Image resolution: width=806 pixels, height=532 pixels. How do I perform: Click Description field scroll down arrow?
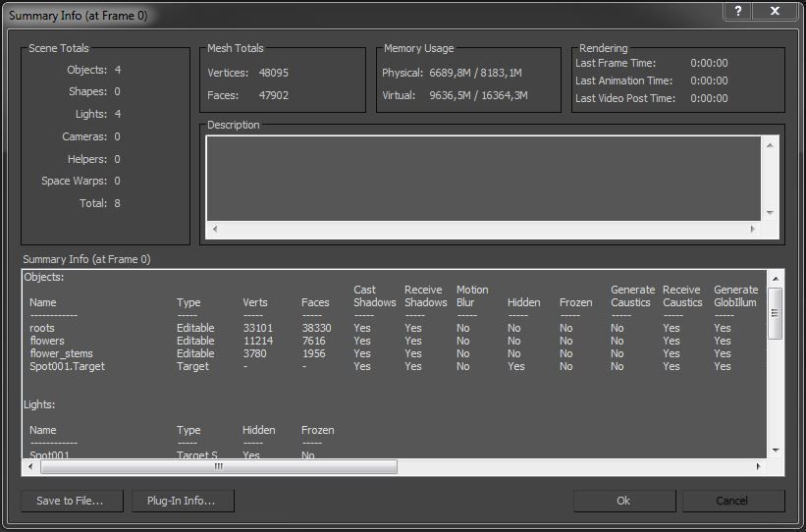[x=770, y=212]
